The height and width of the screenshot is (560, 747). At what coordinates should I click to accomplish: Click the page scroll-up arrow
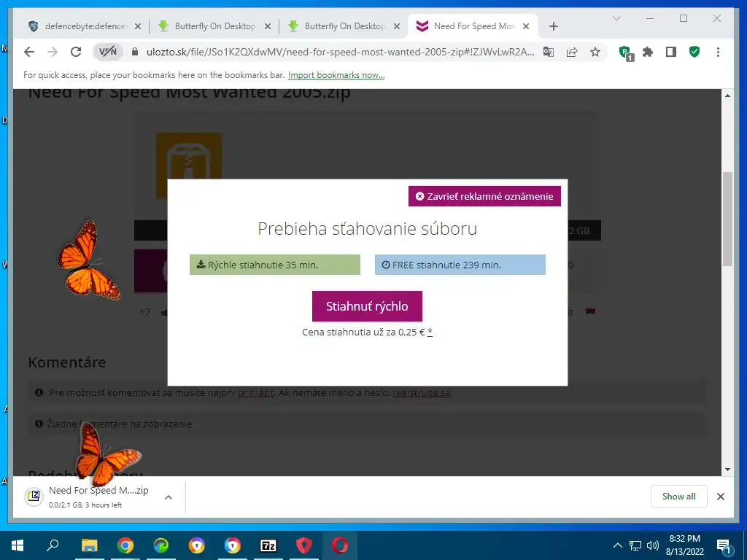coord(727,96)
